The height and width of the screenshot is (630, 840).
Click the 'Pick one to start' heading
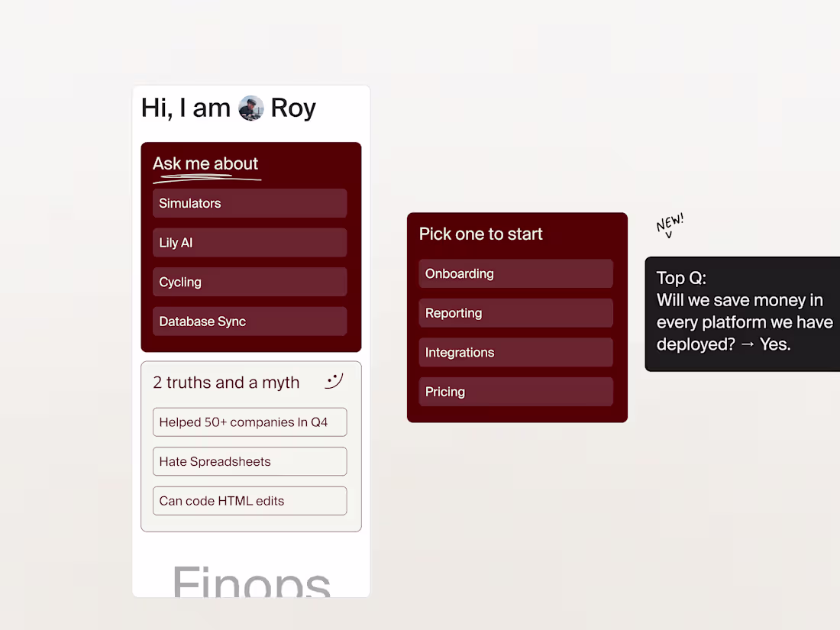click(480, 234)
